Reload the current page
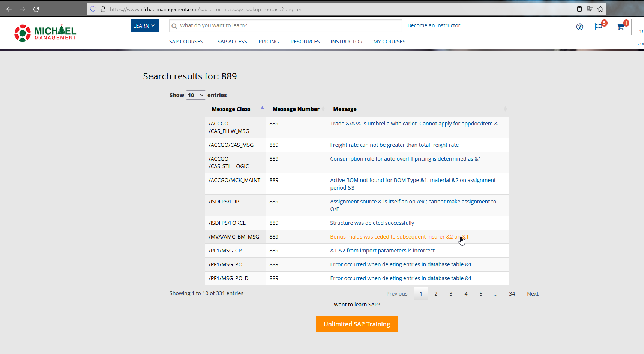This screenshot has width=644, height=354. coord(36,9)
